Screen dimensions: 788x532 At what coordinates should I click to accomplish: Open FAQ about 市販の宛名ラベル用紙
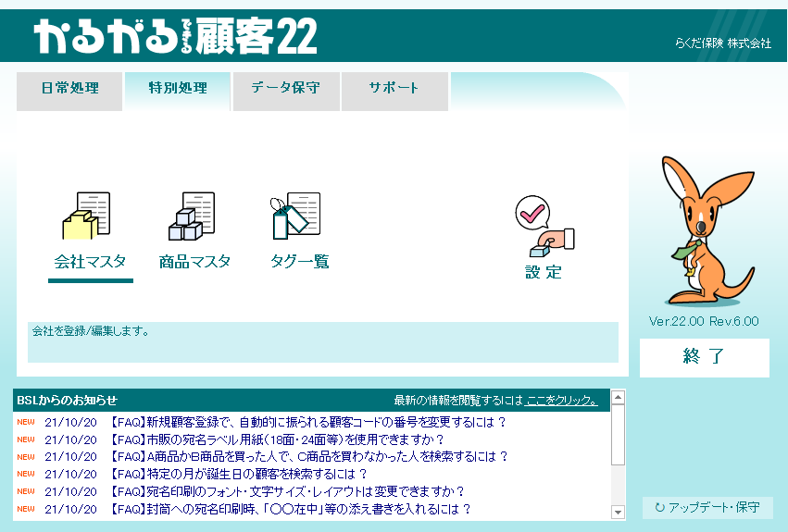(x=277, y=439)
